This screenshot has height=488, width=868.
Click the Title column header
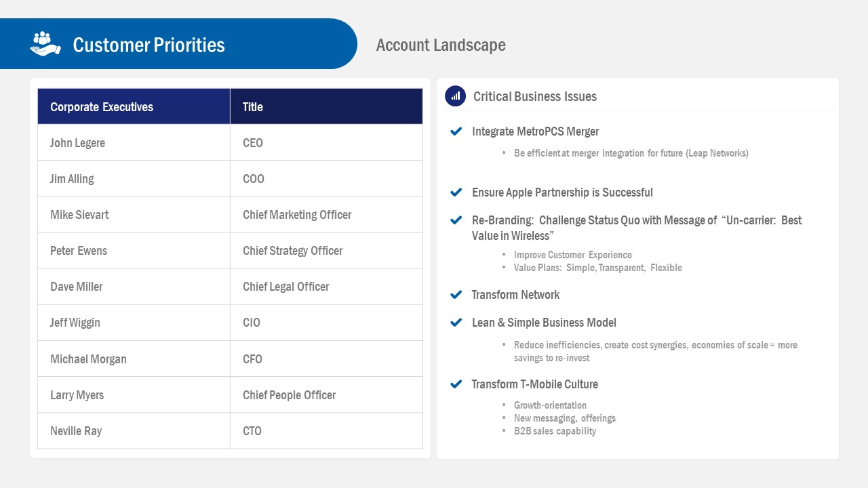tap(252, 106)
